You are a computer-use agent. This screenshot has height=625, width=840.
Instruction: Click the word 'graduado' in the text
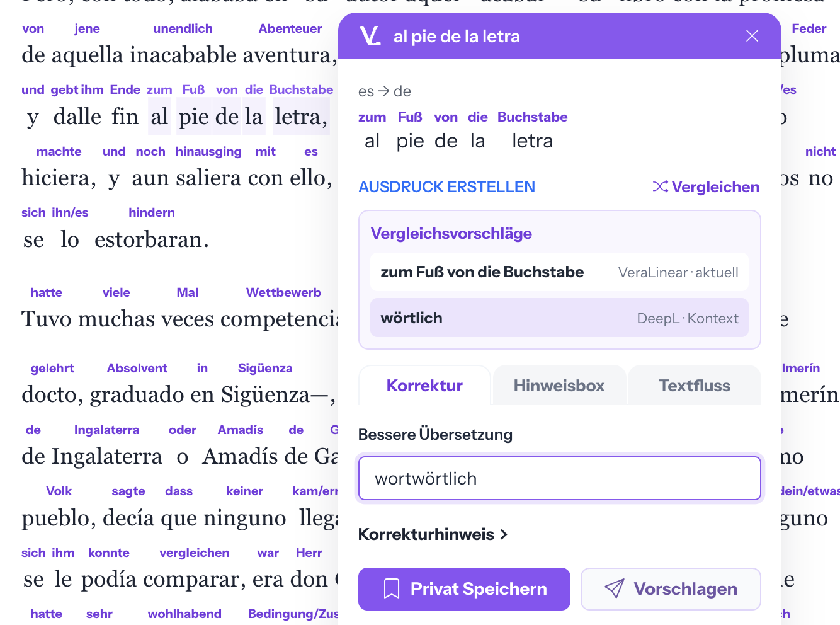pyautogui.click(x=137, y=395)
